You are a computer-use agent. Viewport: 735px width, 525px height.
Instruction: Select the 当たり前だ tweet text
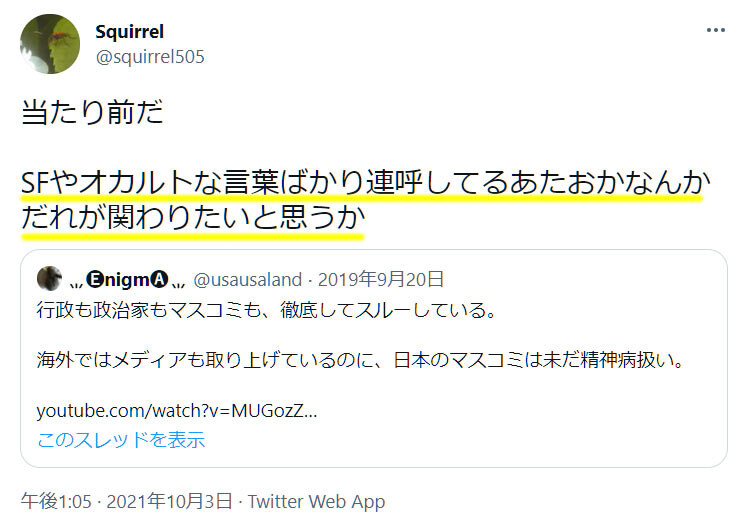92,112
